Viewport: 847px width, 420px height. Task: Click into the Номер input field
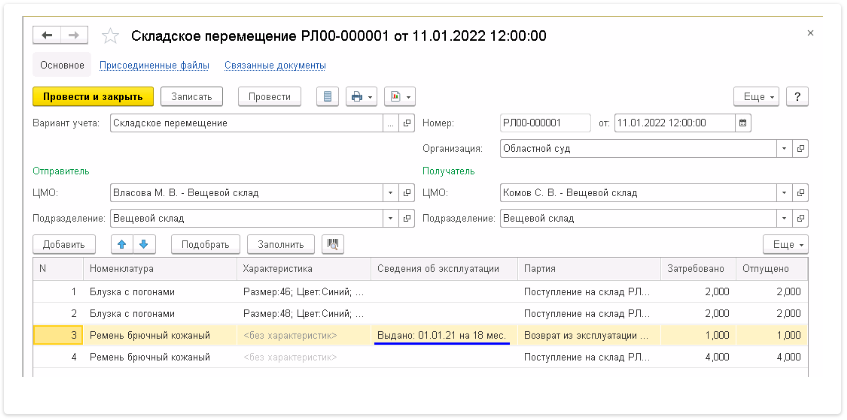click(545, 123)
